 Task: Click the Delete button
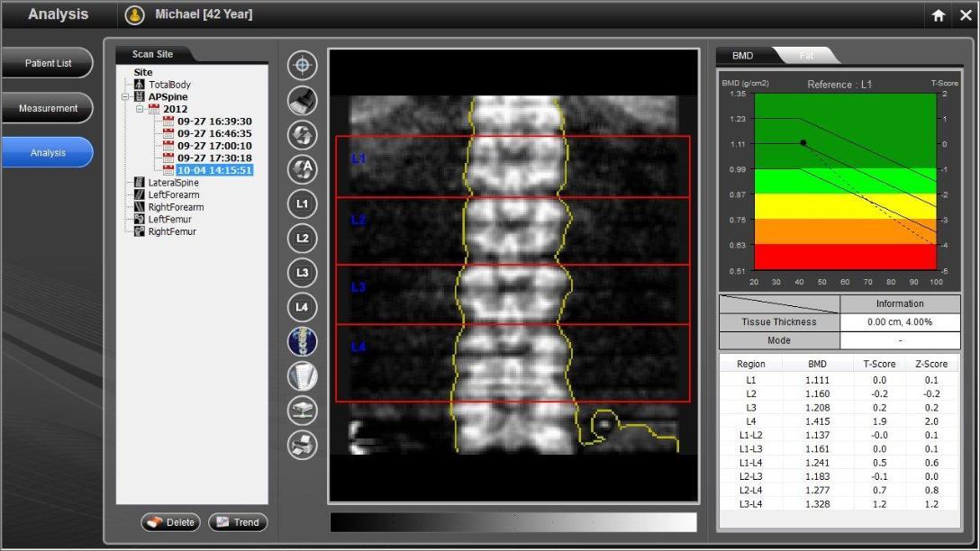pyautogui.click(x=170, y=522)
